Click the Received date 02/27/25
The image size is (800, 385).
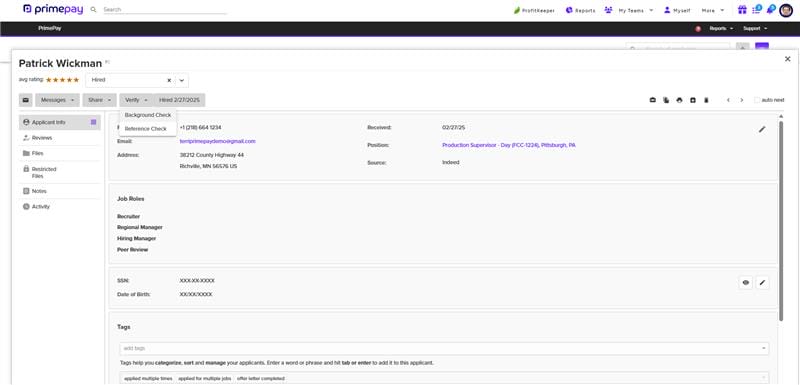(x=454, y=127)
